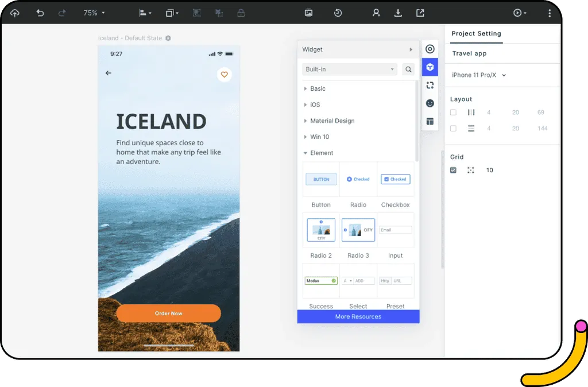This screenshot has height=387, width=588.
Task: Expand the Material Design category
Action: (332, 121)
